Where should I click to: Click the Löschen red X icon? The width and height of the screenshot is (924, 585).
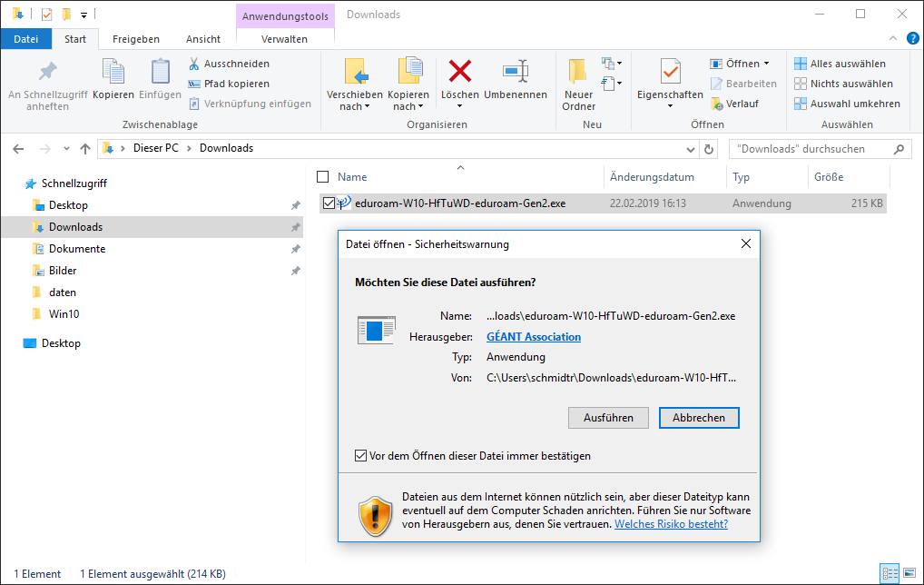click(x=460, y=72)
